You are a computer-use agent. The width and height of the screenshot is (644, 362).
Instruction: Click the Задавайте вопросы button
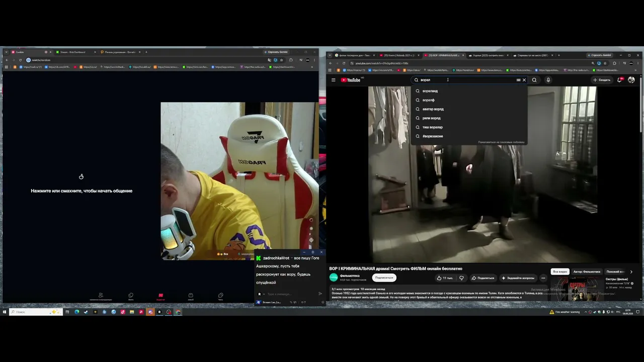[518, 278]
